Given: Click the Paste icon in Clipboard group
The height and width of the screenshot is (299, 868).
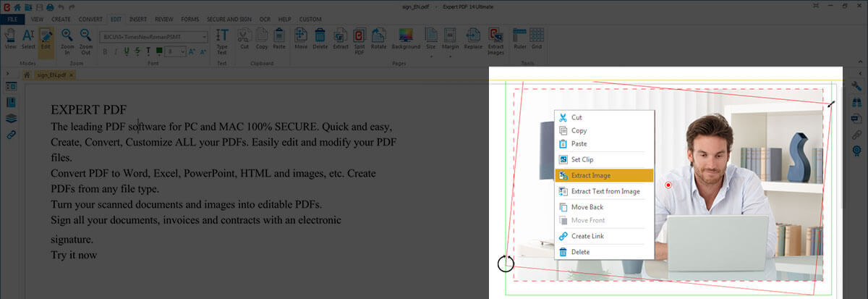Looking at the screenshot, I should click(279, 39).
